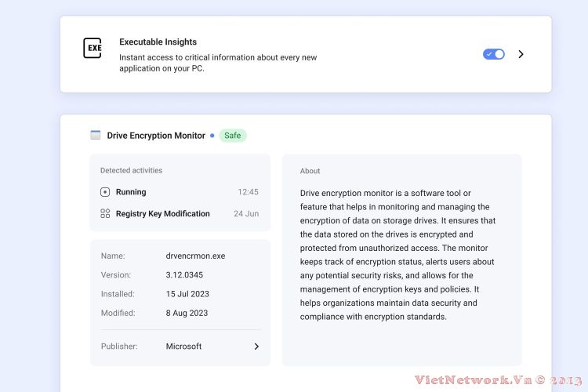Screen dimensions: 588x392
Task: Click the Executable Insights heading
Action: 158,42
